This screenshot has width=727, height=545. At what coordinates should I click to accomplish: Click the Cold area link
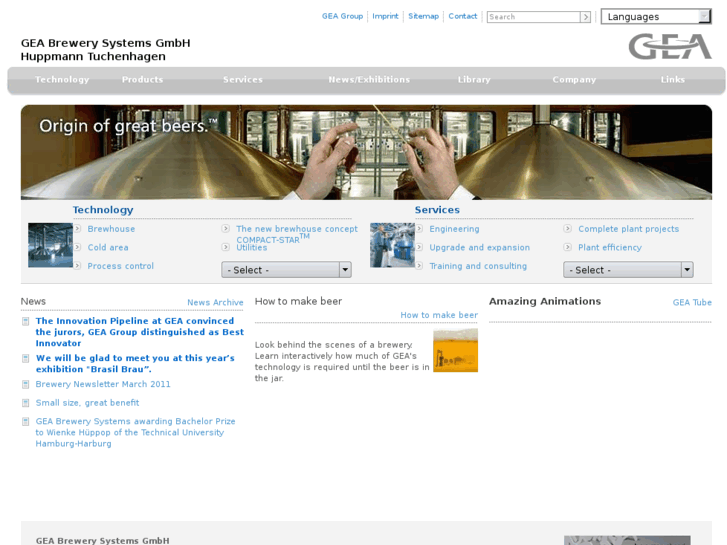108,247
